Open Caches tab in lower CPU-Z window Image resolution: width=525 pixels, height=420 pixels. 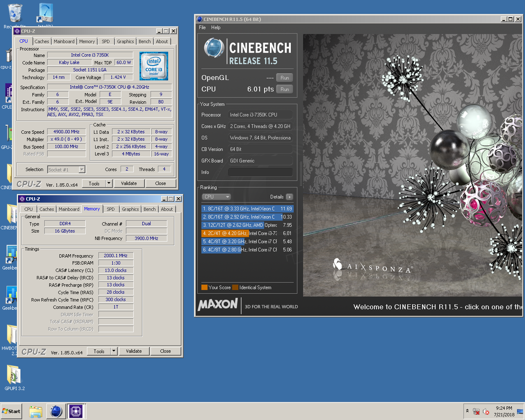[x=47, y=209]
